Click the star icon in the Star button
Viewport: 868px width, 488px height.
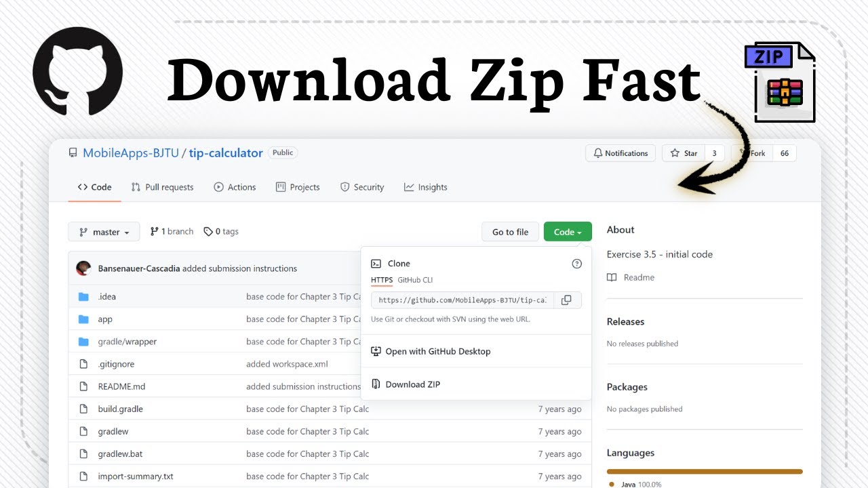[x=675, y=153]
